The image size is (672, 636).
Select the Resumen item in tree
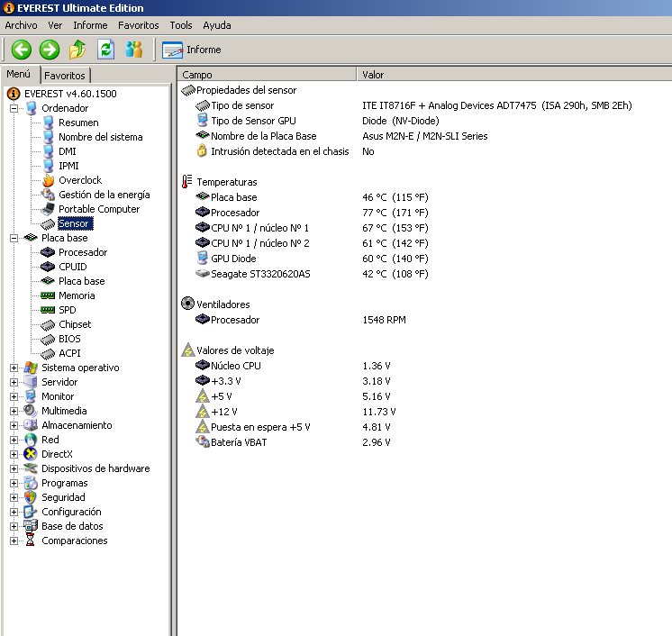(78, 123)
